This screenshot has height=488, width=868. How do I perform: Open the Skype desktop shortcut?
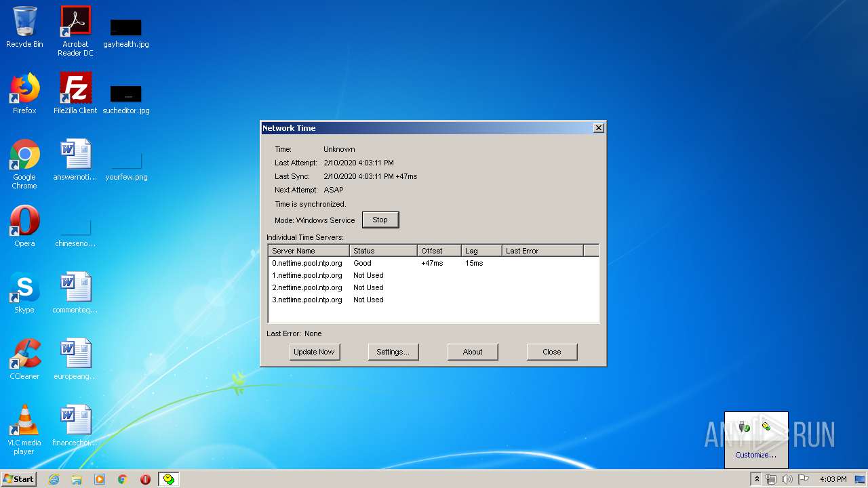[24, 293]
